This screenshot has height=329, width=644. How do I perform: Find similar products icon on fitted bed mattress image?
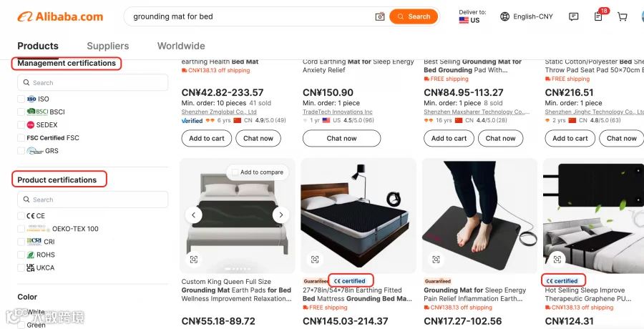pos(315,259)
